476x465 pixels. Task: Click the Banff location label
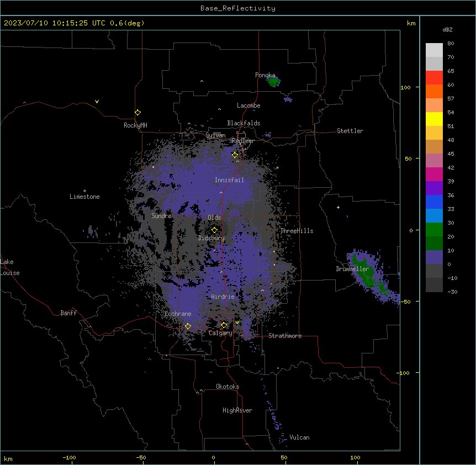point(68,313)
